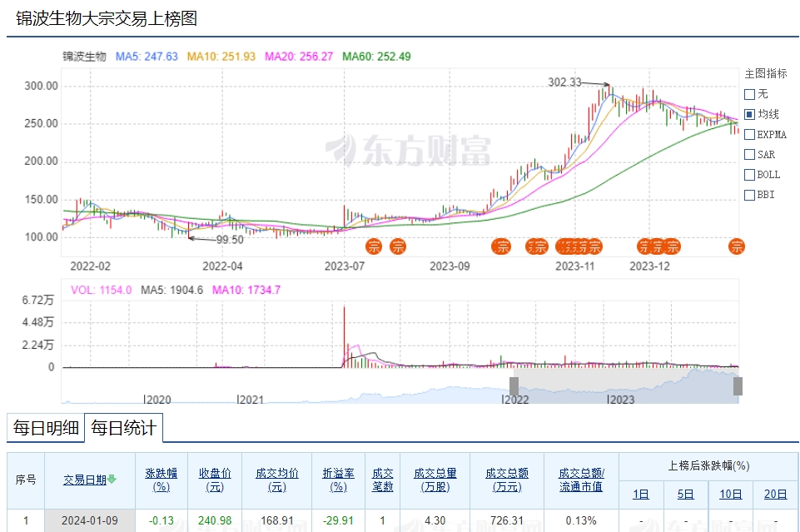Sort by the 成交总额 (万元) header
Viewport: 800px width, 532px height.
coord(507,480)
